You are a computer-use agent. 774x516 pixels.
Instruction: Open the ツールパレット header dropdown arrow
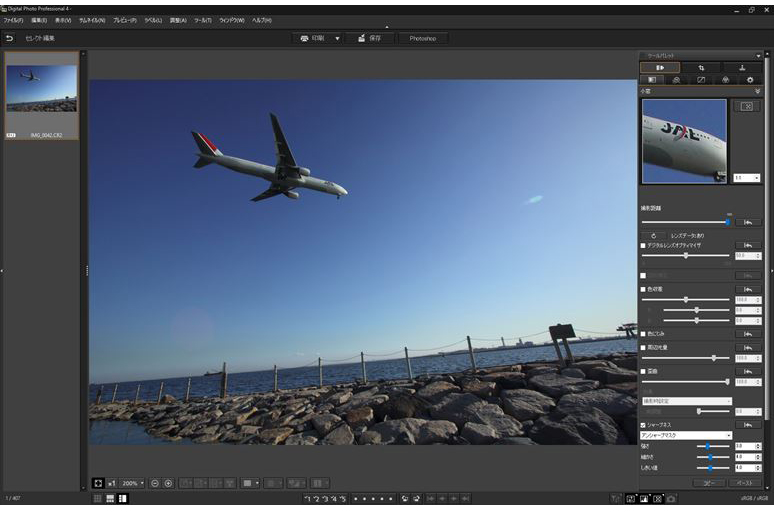point(758,56)
